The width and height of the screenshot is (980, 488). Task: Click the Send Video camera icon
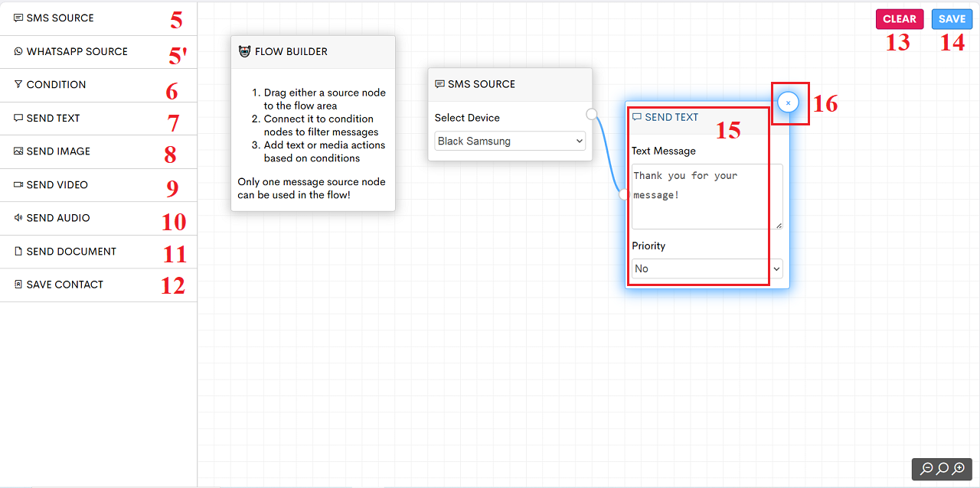pyautogui.click(x=18, y=184)
